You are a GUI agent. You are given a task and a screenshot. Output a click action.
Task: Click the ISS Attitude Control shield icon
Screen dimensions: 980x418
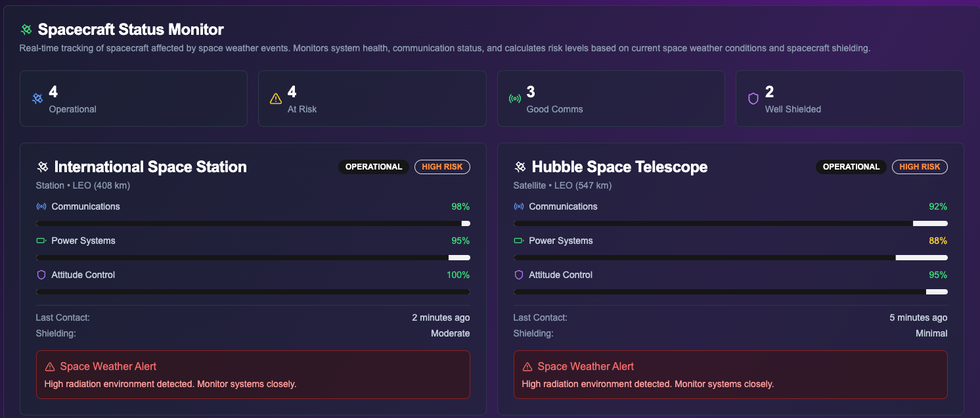click(x=41, y=275)
